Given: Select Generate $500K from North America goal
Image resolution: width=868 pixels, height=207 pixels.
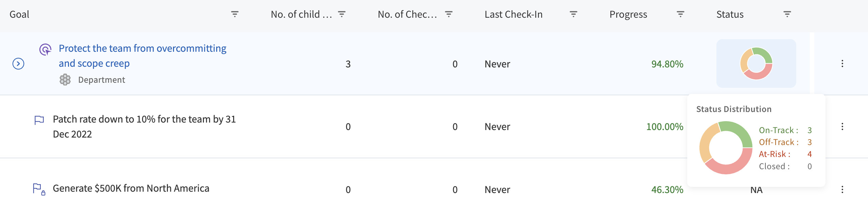Looking at the screenshot, I should coord(131,188).
